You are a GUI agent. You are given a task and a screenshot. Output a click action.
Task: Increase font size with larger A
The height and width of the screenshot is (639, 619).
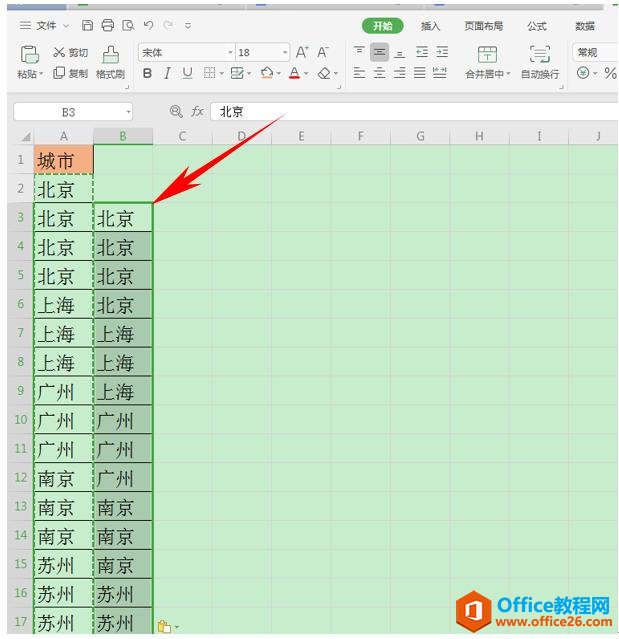302,52
